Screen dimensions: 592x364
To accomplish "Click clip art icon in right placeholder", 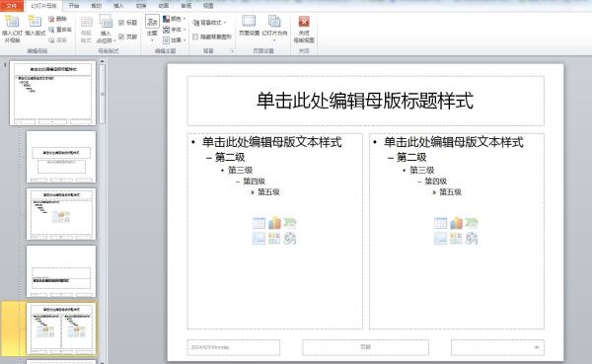I will point(456,239).
